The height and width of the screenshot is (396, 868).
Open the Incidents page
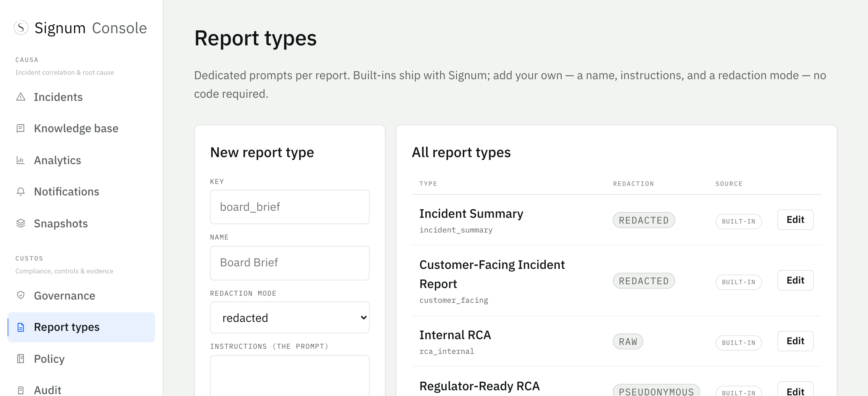[81, 97]
